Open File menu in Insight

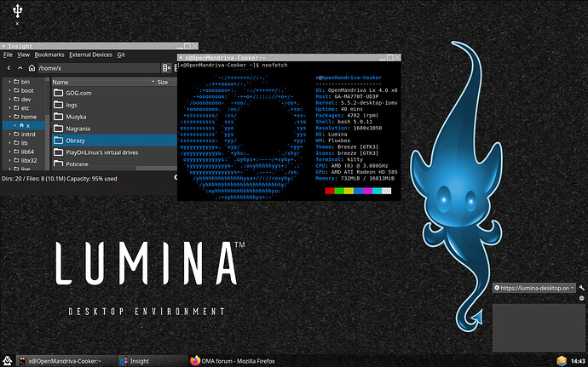pyautogui.click(x=8, y=54)
